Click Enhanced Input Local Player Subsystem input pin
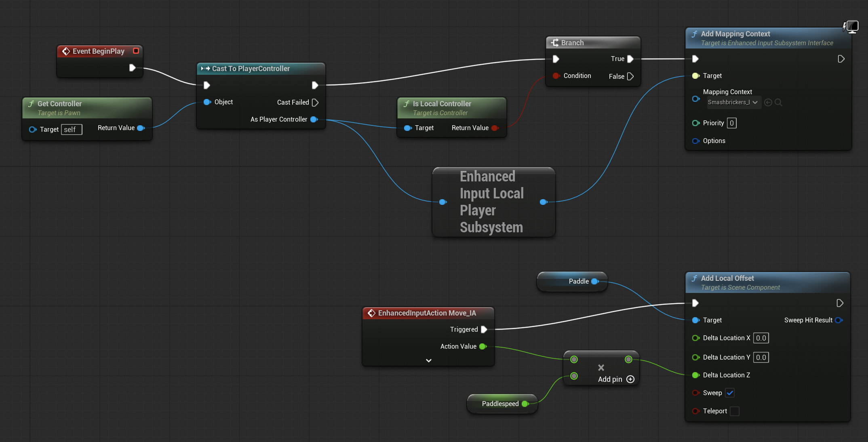 click(x=443, y=202)
